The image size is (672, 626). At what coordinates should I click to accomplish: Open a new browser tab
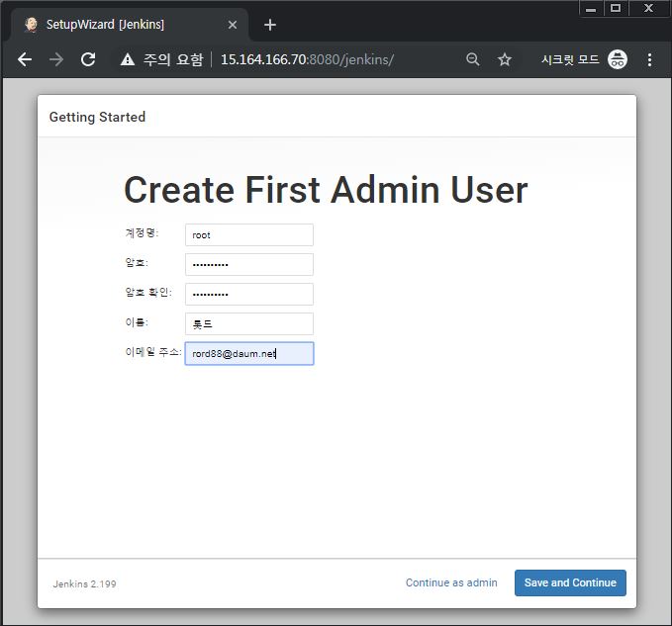click(x=270, y=25)
